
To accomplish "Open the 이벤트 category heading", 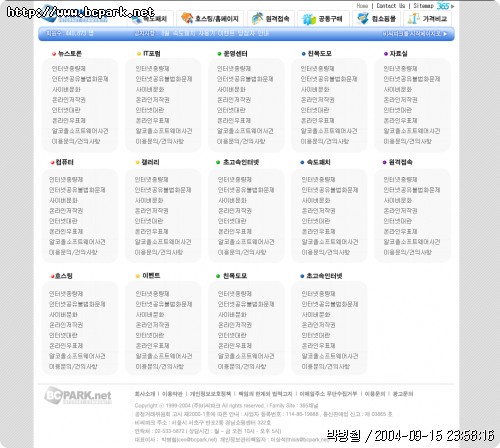I will pyautogui.click(x=151, y=276).
